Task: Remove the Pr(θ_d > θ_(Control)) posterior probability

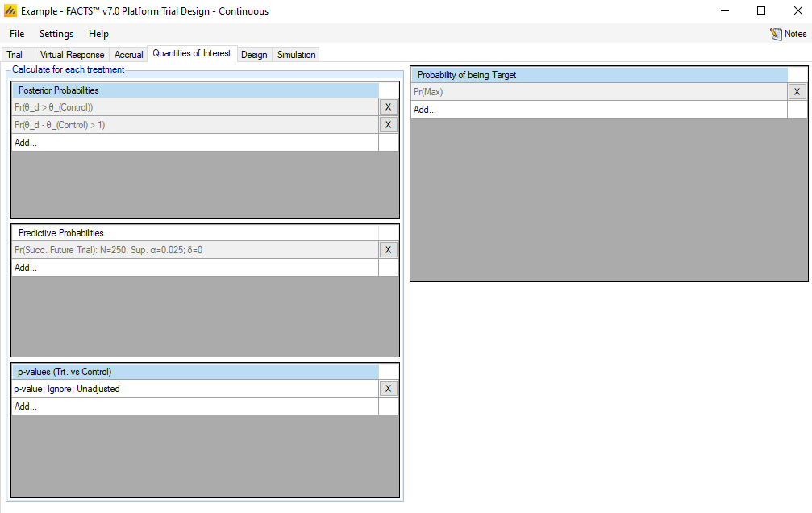Action: click(x=388, y=107)
